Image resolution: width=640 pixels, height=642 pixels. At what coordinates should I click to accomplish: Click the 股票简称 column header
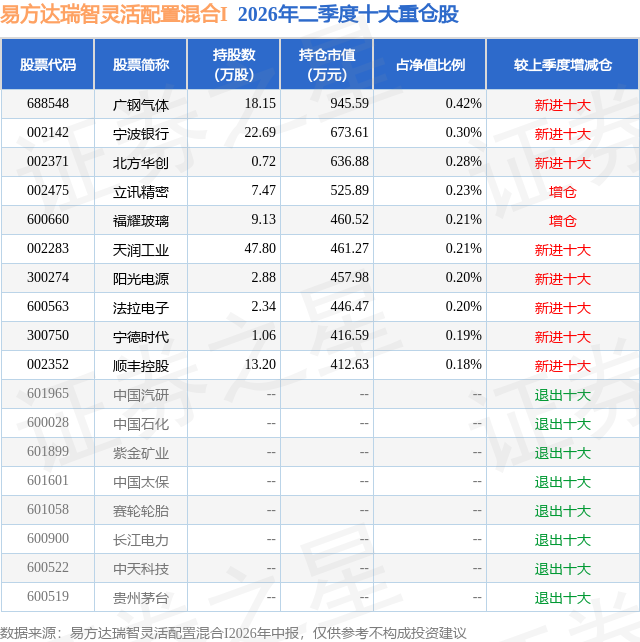141,65
